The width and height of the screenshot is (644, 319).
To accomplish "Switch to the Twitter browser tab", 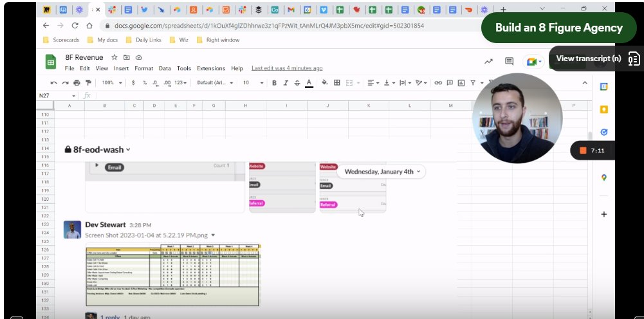I will point(144,10).
